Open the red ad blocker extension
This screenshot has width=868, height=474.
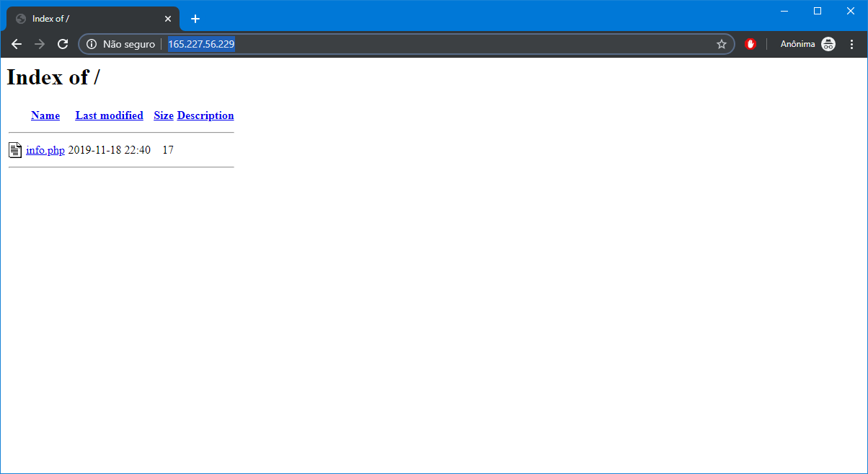pos(750,44)
